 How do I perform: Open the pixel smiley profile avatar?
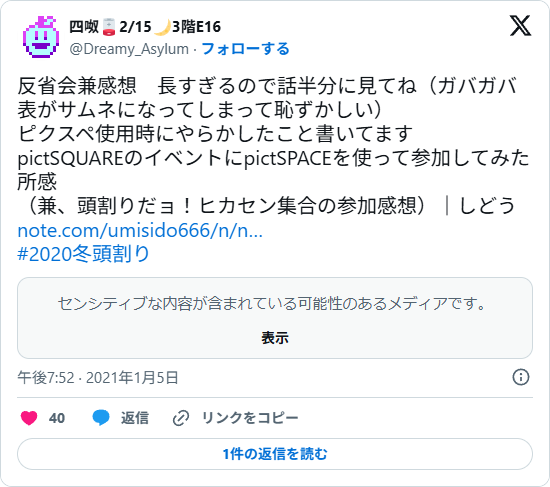tap(41, 37)
